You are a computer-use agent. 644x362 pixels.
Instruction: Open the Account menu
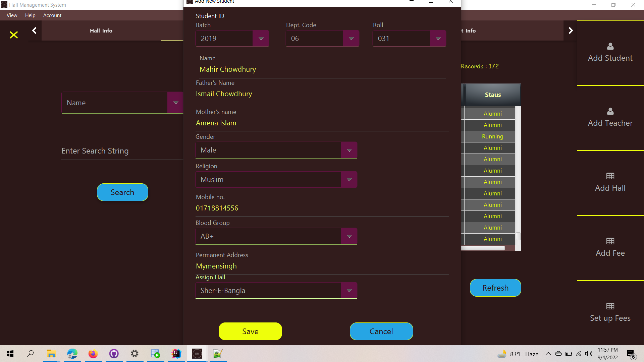point(52,15)
